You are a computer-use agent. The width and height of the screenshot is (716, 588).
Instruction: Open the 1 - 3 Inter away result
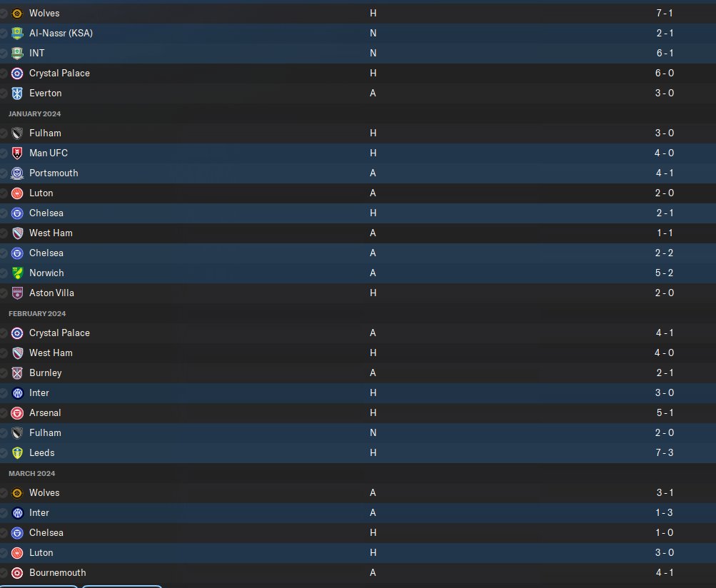pos(665,512)
